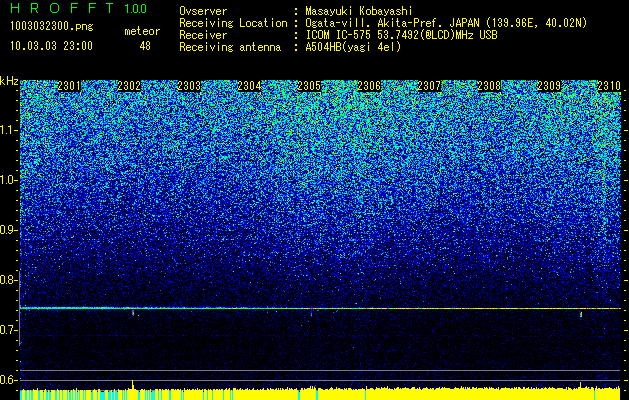Click the 2310 time marker
629x400 pixels.
[x=609, y=86]
